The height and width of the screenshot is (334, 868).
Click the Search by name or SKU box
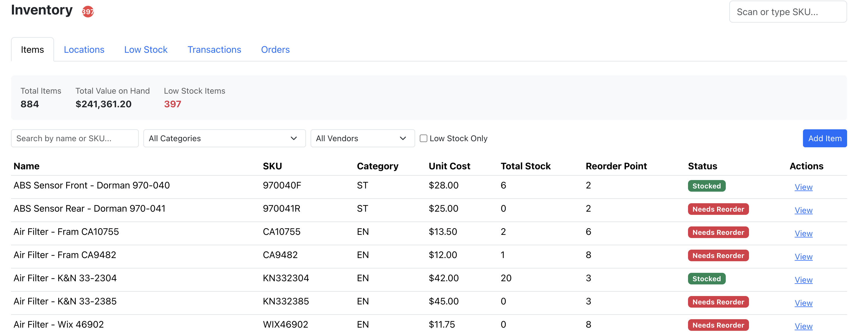75,138
